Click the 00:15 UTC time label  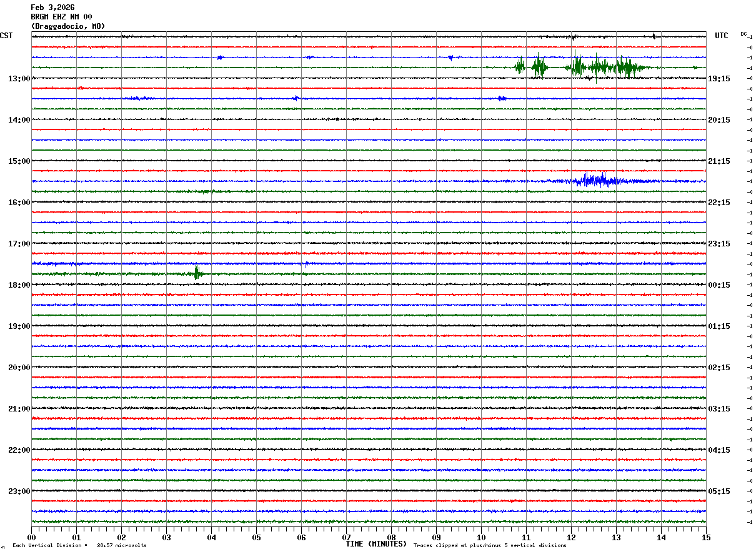(x=719, y=285)
